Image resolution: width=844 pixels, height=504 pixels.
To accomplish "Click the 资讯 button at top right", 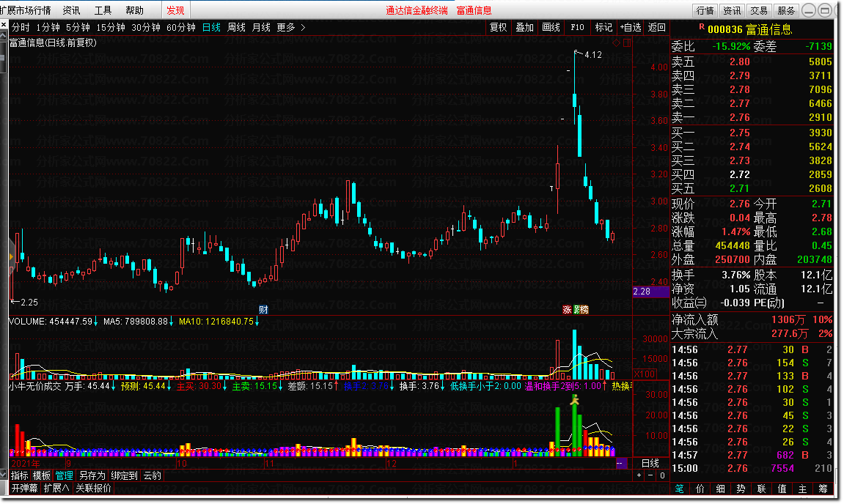I will (x=732, y=10).
